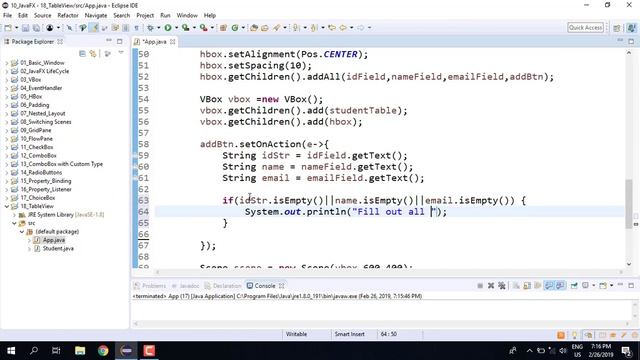Viewport: 640px width, 360px height.
Task: Open the Navigate menu
Action: click(x=96, y=16)
